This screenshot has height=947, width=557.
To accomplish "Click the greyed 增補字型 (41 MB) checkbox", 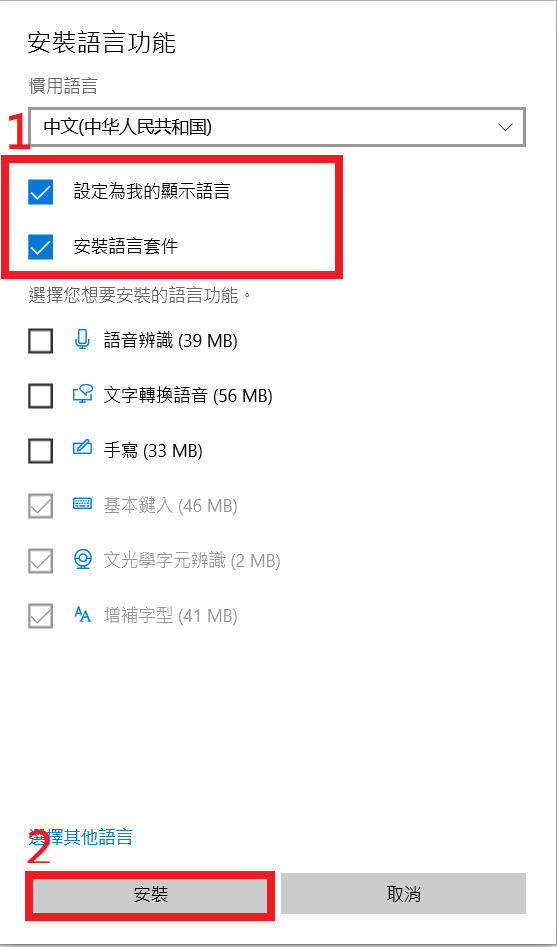I will (x=40, y=616).
